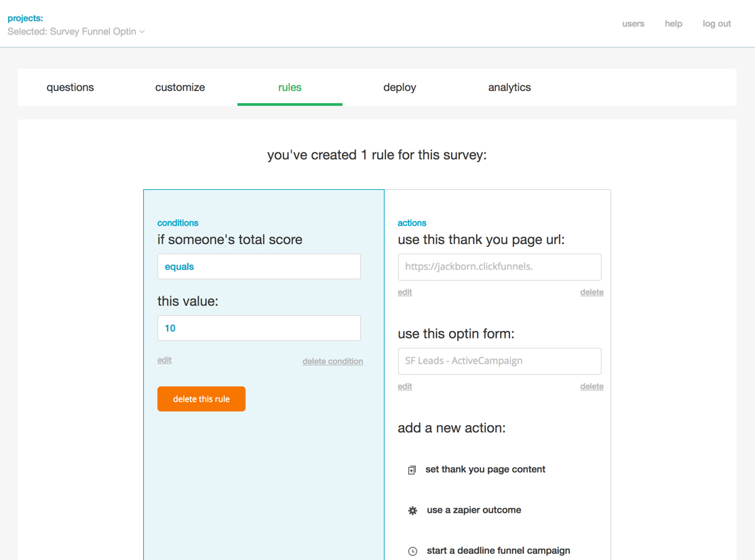Click the zapier outcome gear icon
Image resolution: width=755 pixels, height=560 pixels.
click(412, 511)
